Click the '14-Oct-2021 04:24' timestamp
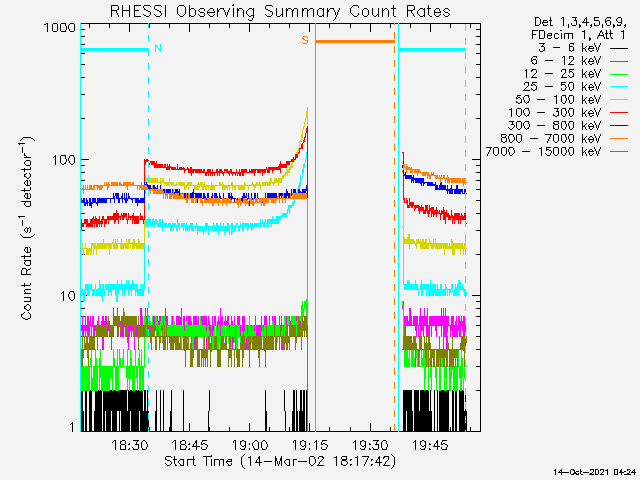640x480 pixels. click(x=594, y=472)
